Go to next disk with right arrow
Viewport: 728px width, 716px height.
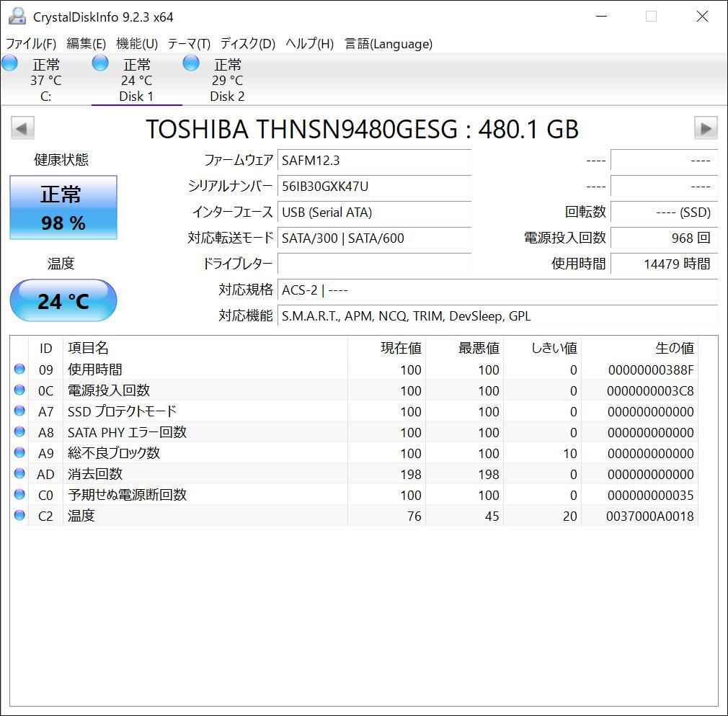[705, 128]
